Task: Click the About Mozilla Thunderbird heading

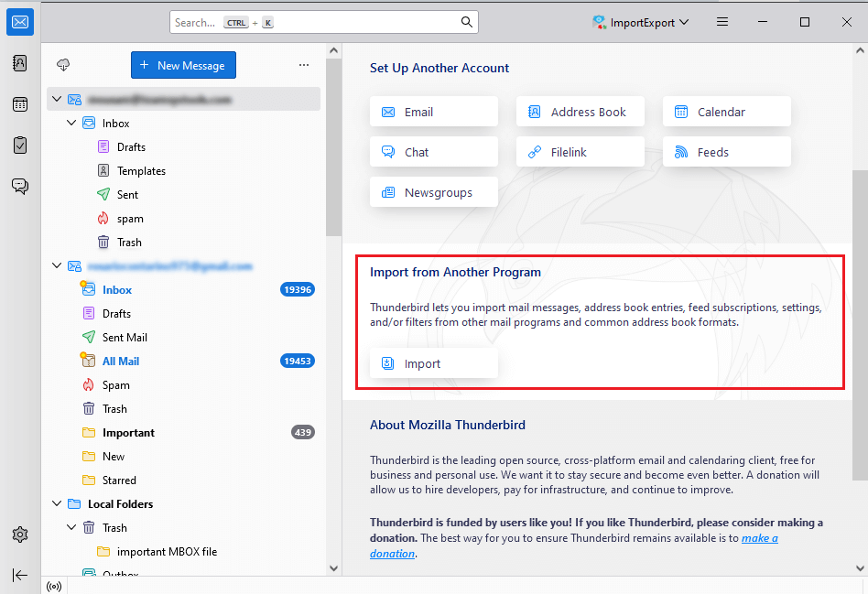Action: [448, 425]
